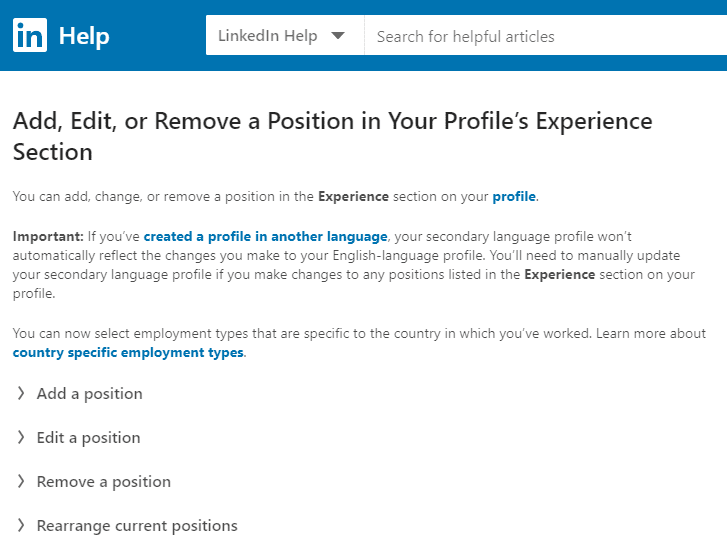Click the 'LinkedIn Help' label in selector
This screenshot has width=727, height=554.
click(268, 36)
